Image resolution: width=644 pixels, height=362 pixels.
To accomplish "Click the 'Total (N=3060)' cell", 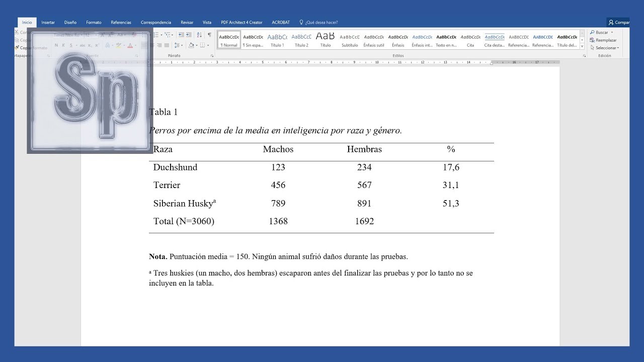I will 184,221.
